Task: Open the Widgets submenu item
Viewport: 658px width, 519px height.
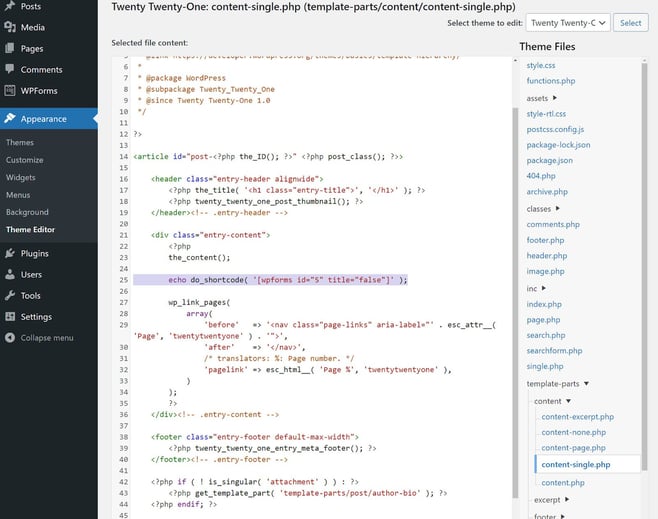Action: [21, 177]
